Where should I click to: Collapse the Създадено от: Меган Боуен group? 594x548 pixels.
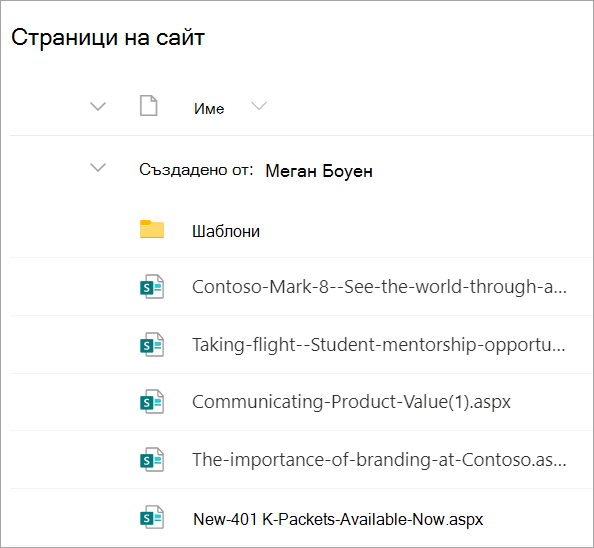(98, 167)
